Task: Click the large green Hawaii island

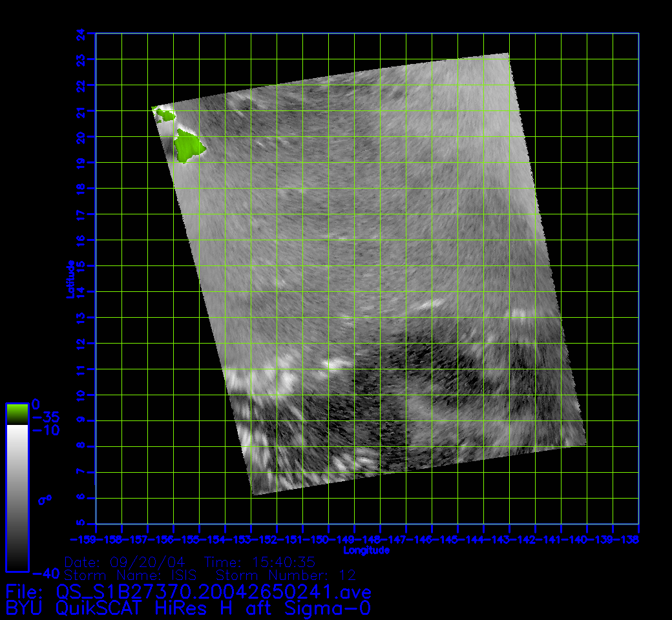Action: tap(189, 146)
